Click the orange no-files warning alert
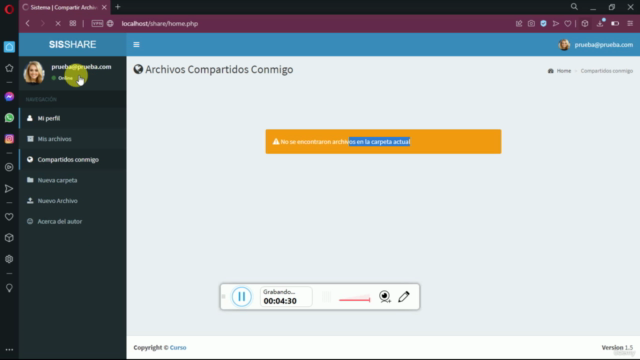Image resolution: width=640 pixels, height=360 pixels. [x=383, y=142]
